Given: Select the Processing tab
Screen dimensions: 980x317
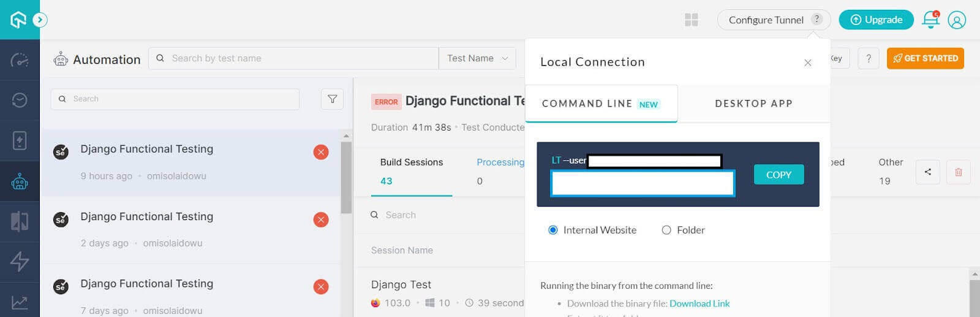Looking at the screenshot, I should (x=500, y=171).
